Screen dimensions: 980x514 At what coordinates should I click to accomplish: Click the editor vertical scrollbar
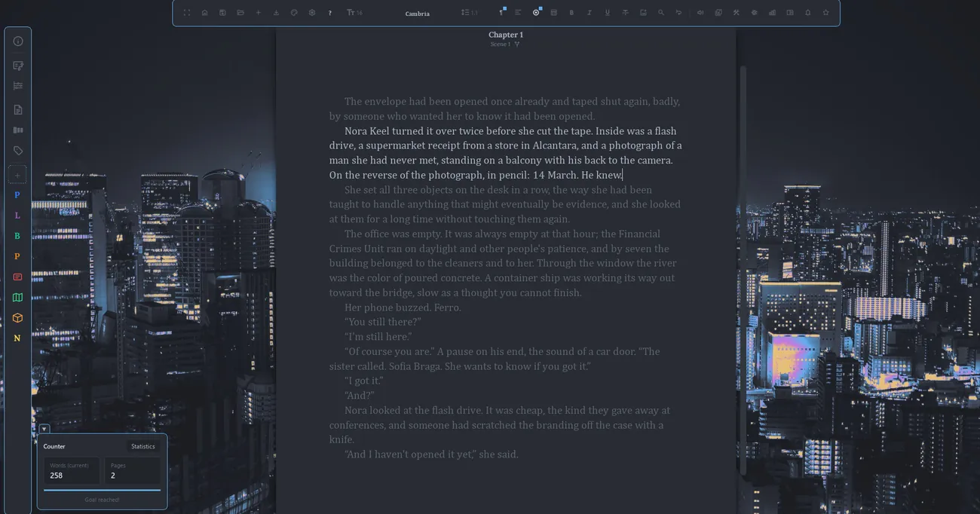[x=743, y=270]
